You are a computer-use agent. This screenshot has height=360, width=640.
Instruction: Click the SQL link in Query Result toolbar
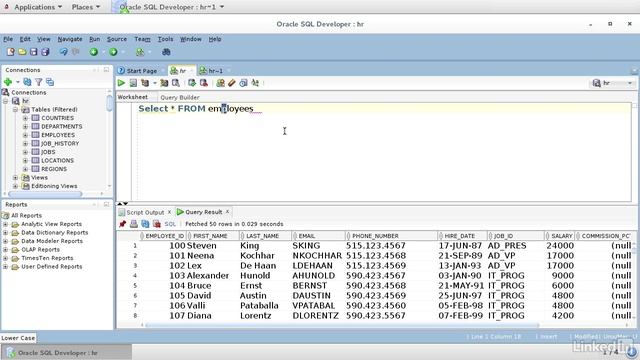click(x=170, y=224)
